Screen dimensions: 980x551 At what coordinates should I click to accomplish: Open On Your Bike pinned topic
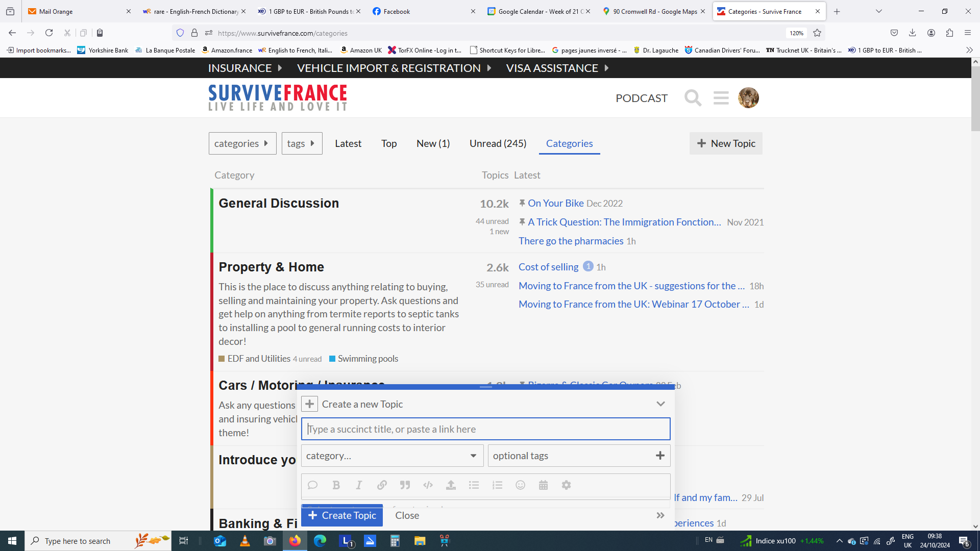(556, 203)
